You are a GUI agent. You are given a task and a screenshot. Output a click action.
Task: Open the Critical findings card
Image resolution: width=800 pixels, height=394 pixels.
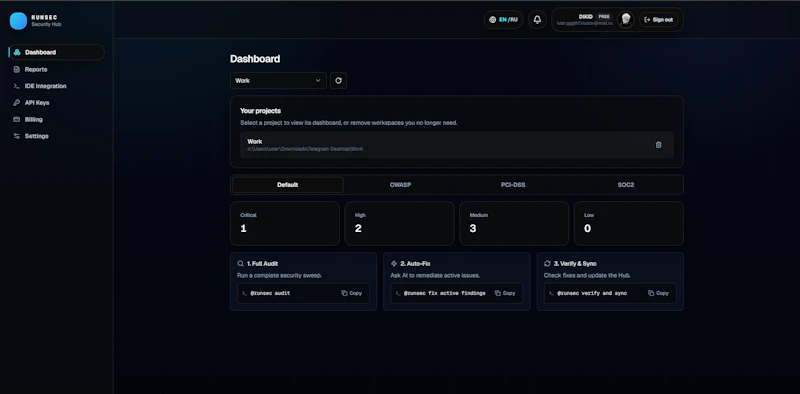(285, 224)
